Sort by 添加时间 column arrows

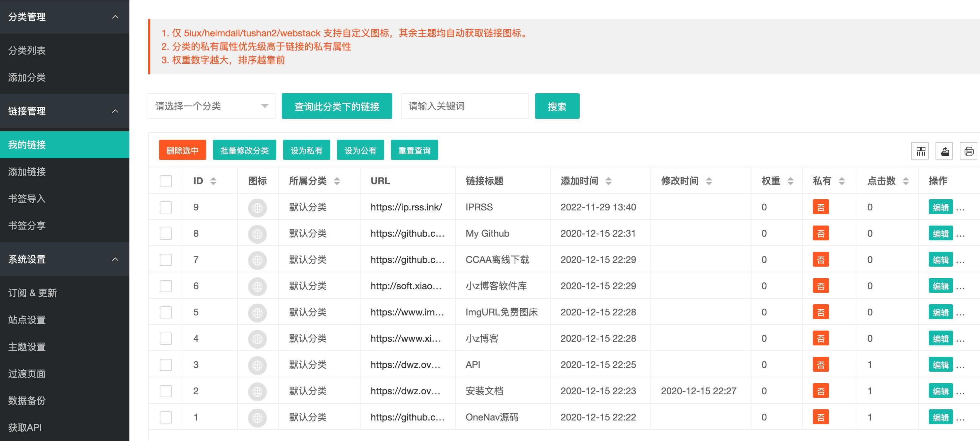point(608,181)
